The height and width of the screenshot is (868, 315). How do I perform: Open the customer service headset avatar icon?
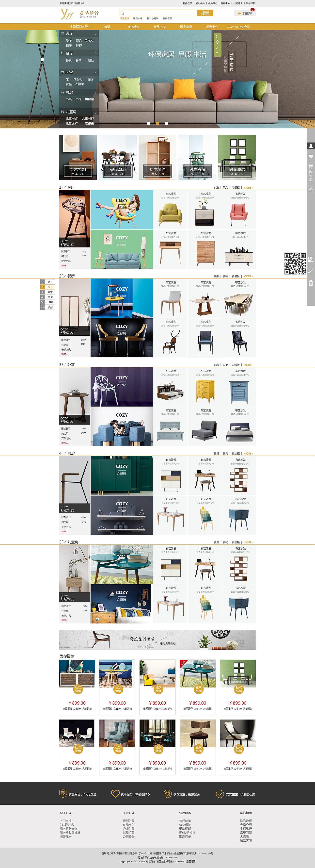[x=311, y=283]
